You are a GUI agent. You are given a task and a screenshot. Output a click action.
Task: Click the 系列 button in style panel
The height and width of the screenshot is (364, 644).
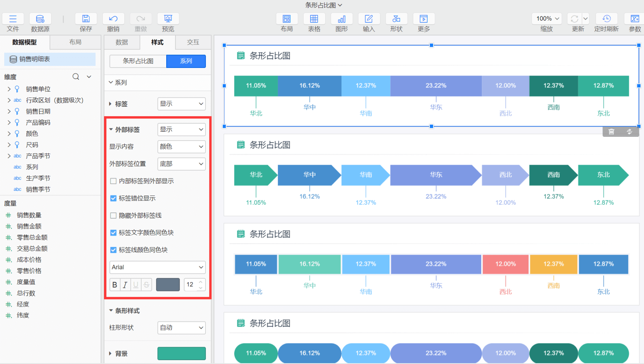point(186,61)
